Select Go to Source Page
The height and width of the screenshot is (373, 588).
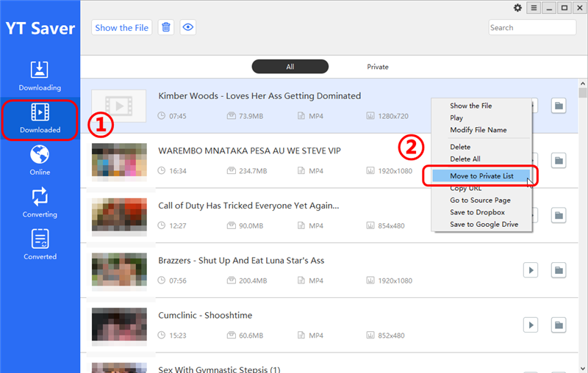(x=481, y=200)
